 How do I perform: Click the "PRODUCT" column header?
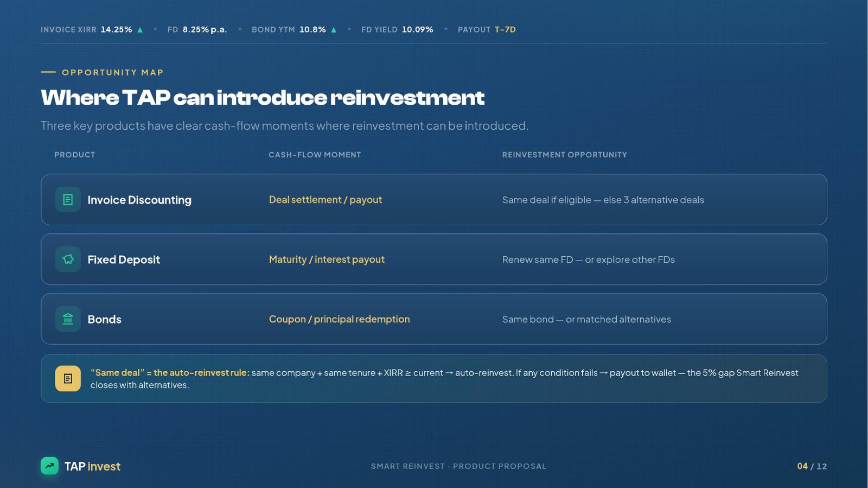pos(75,155)
